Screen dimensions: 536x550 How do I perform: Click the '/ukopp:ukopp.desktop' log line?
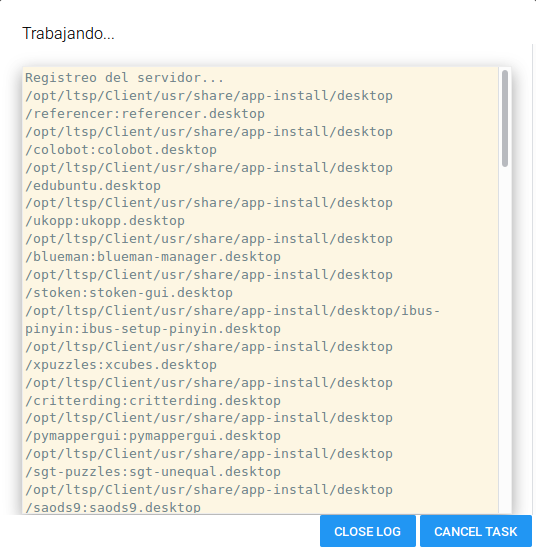[105, 221]
